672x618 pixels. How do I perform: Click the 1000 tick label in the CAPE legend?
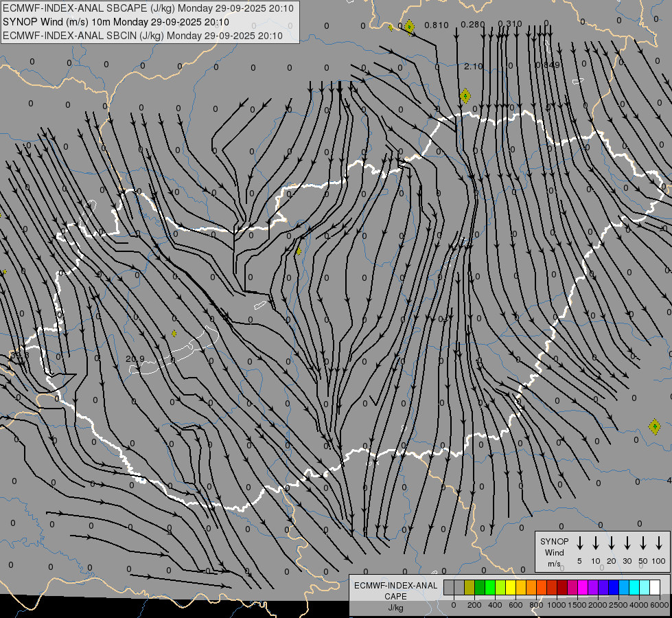pyautogui.click(x=556, y=605)
